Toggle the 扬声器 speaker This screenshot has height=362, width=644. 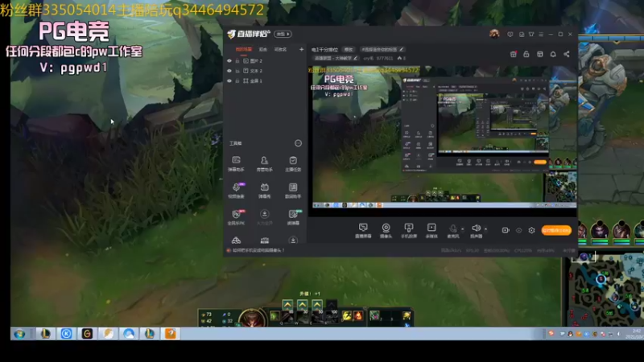pyautogui.click(x=476, y=231)
